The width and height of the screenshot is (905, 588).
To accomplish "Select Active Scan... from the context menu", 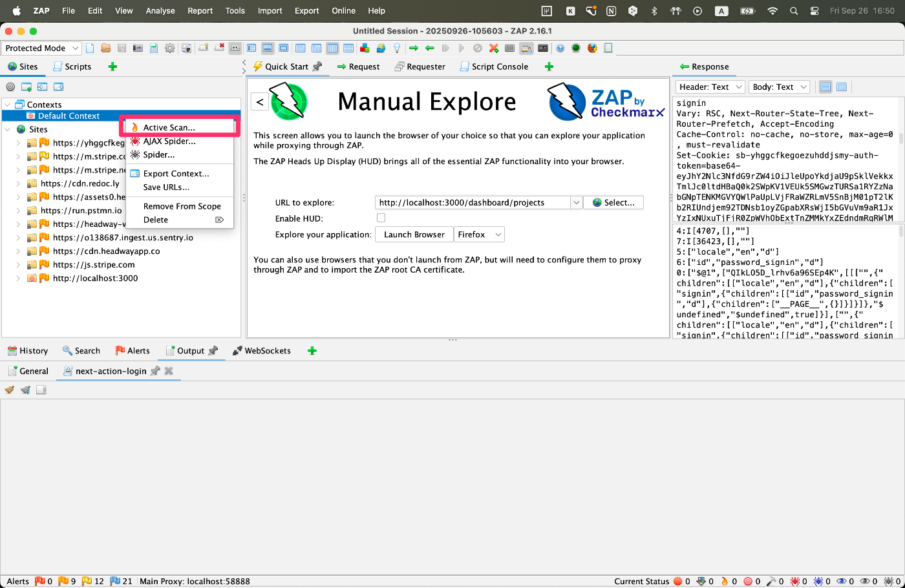I will click(178, 127).
